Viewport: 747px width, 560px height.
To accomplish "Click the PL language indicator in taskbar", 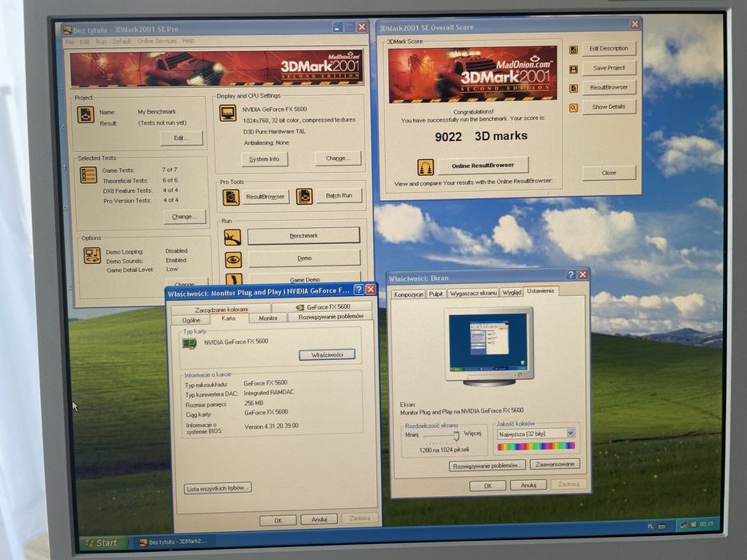I will coord(650,526).
